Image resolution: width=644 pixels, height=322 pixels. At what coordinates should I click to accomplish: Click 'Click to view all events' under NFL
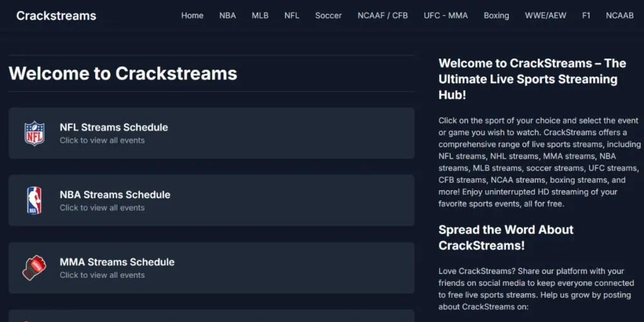pos(102,140)
